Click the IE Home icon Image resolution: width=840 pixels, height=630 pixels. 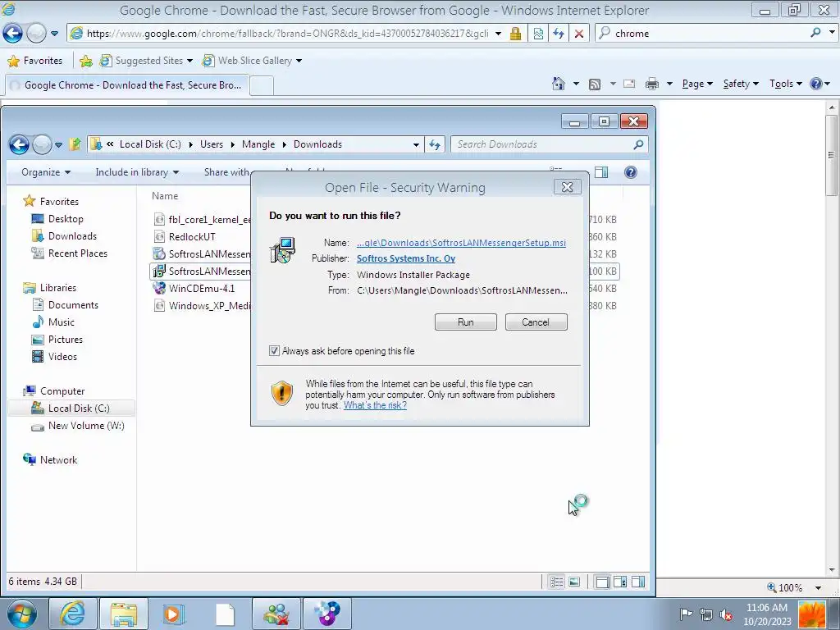[558, 84]
